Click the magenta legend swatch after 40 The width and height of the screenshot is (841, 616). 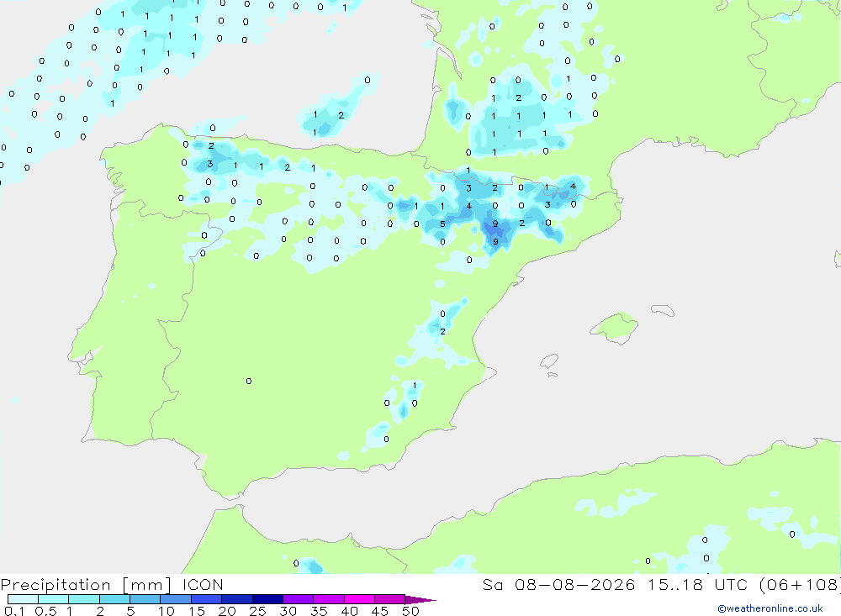(359, 599)
